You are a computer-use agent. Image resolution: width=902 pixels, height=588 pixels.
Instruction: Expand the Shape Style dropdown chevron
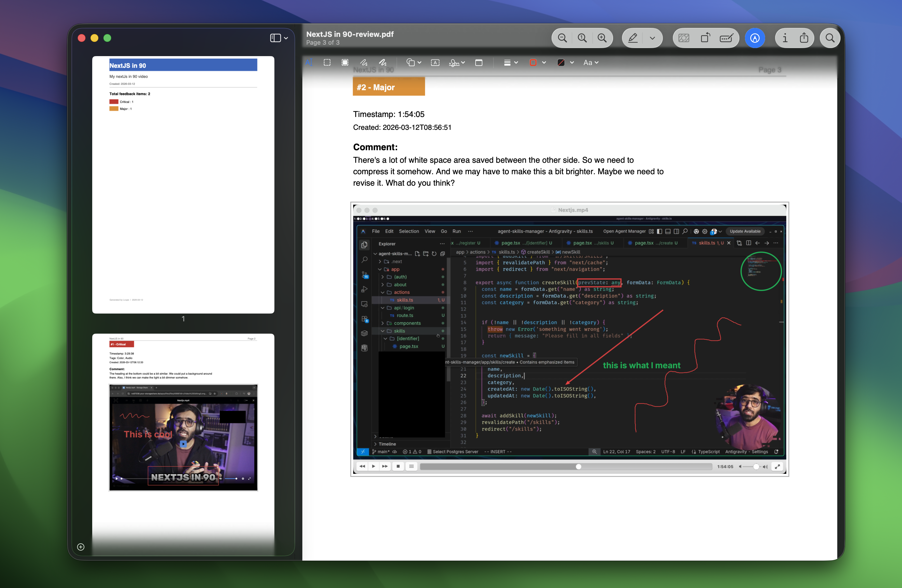(x=516, y=63)
